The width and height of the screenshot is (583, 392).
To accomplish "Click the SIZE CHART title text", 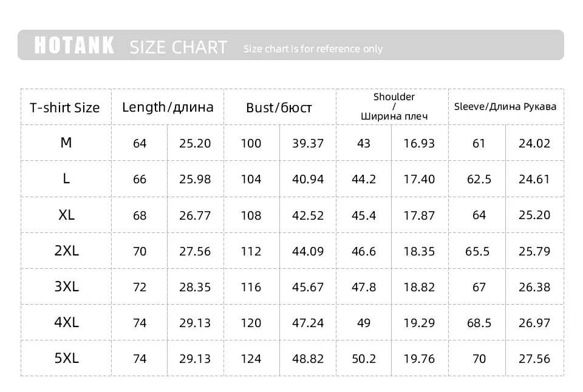I will (179, 47).
